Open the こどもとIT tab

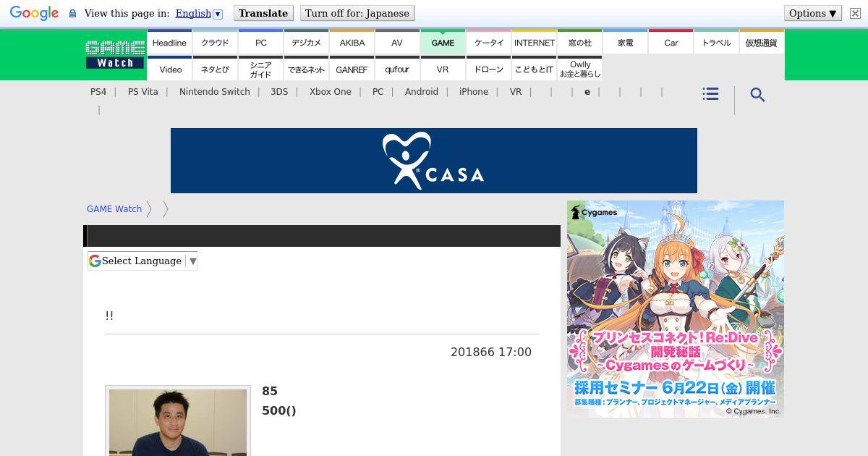535,69
